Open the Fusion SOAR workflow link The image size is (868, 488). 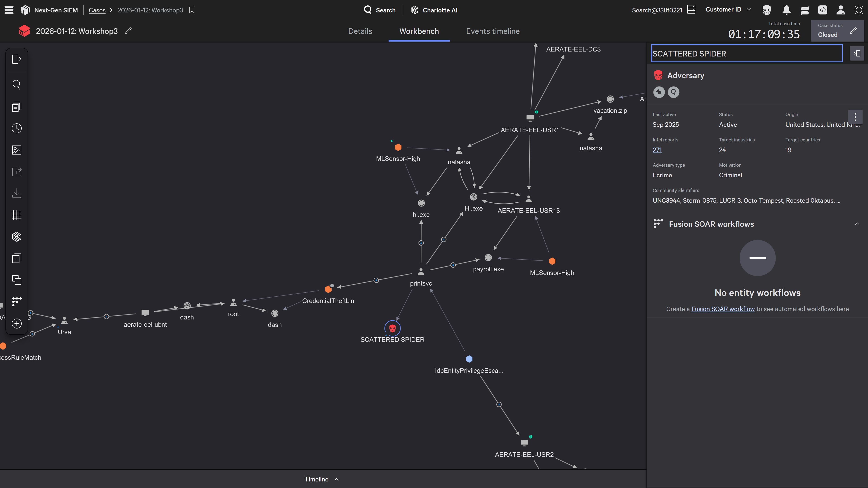pyautogui.click(x=723, y=309)
